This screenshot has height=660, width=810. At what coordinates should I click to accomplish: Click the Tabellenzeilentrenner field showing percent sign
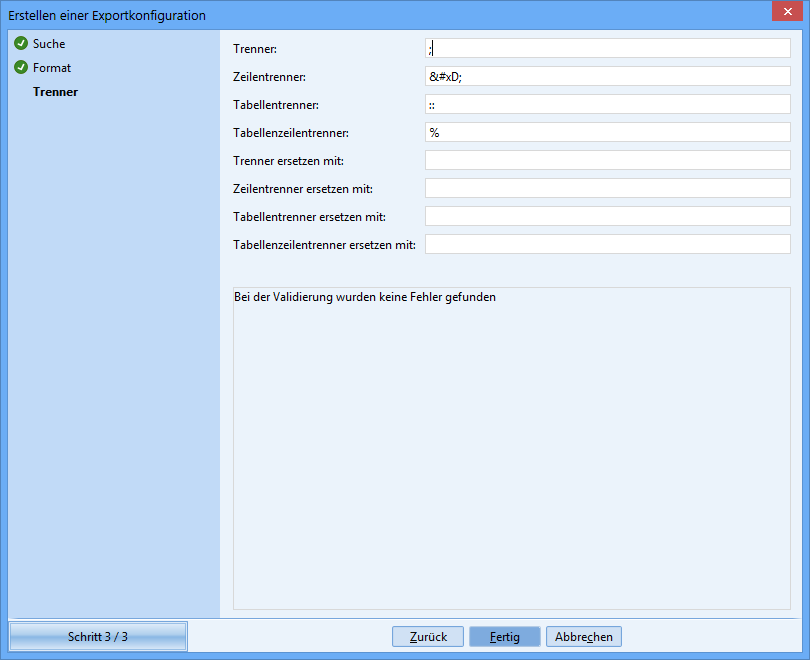607,132
